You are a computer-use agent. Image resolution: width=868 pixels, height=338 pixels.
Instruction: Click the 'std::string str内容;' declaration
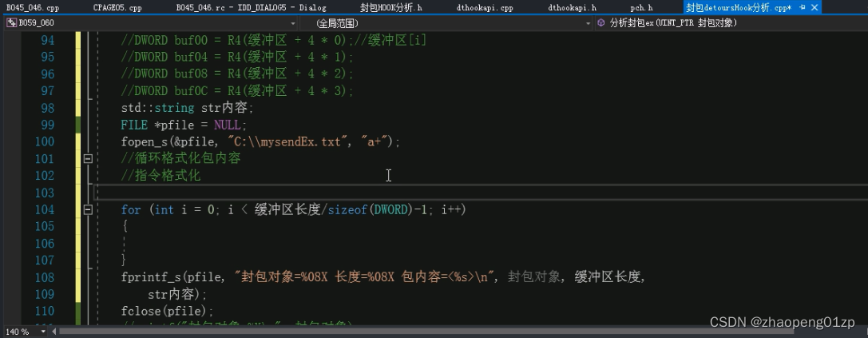tap(187, 108)
